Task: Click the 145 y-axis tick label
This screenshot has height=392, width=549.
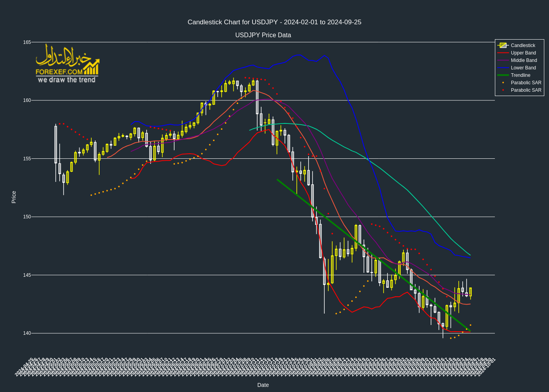Action: click(x=27, y=275)
